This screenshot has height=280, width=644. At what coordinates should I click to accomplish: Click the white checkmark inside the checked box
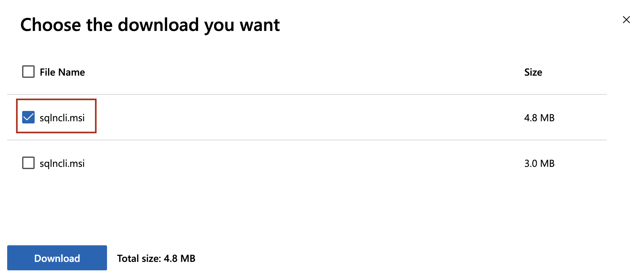click(x=28, y=117)
